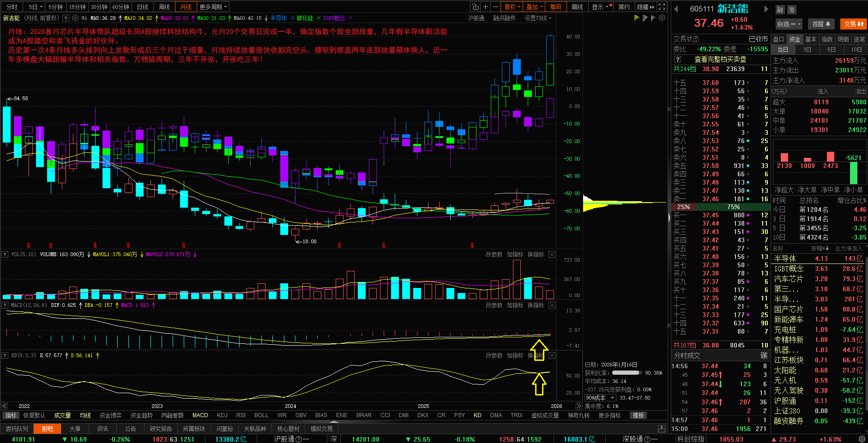Zoom in chart with plus icon
The width and height of the screenshot is (868, 443).
485,7
